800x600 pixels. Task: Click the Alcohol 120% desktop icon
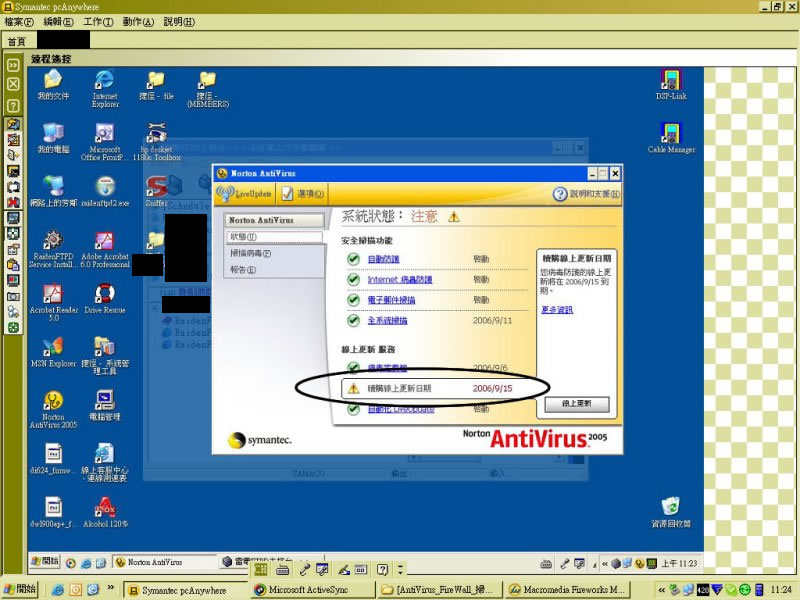pyautogui.click(x=105, y=513)
